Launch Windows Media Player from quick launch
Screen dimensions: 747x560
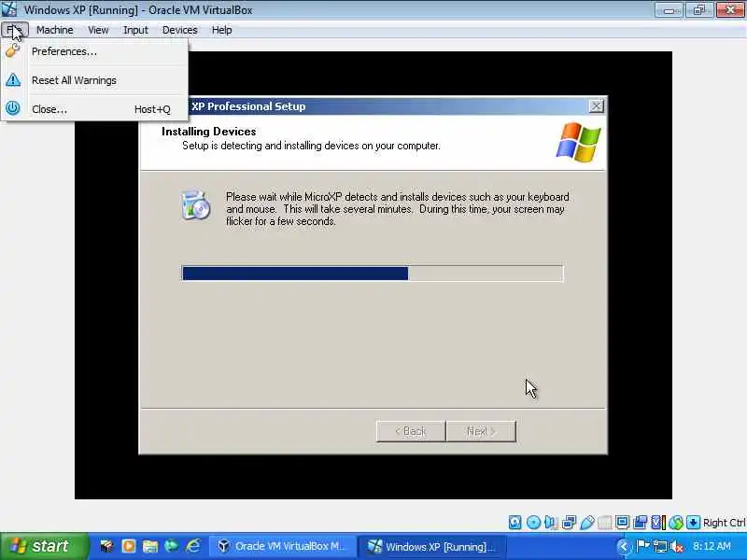tap(128, 546)
